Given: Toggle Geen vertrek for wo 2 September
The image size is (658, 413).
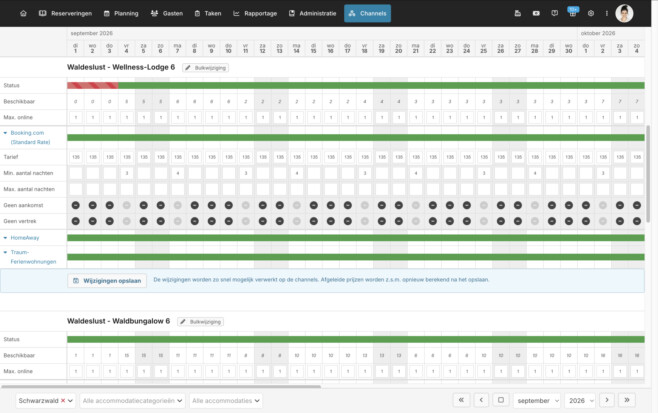Looking at the screenshot, I should tap(93, 221).
